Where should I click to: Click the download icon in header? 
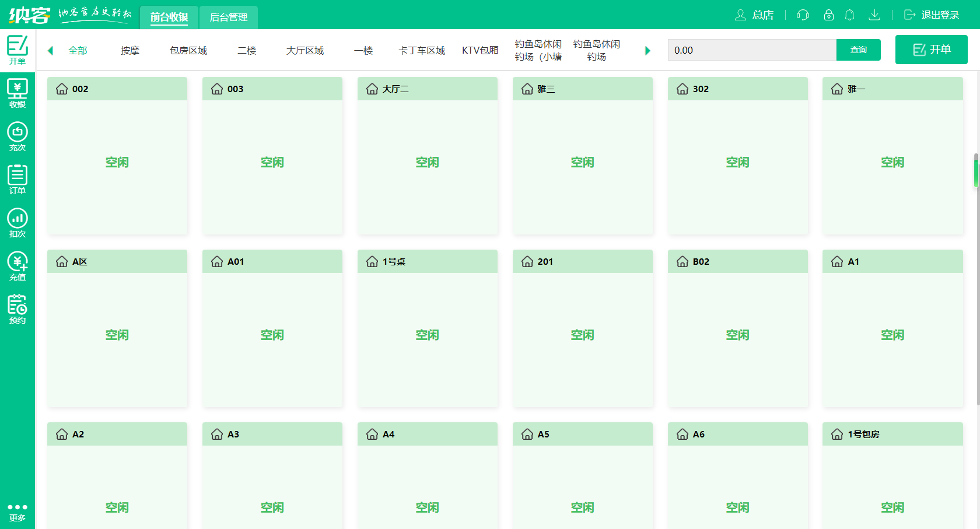874,15
